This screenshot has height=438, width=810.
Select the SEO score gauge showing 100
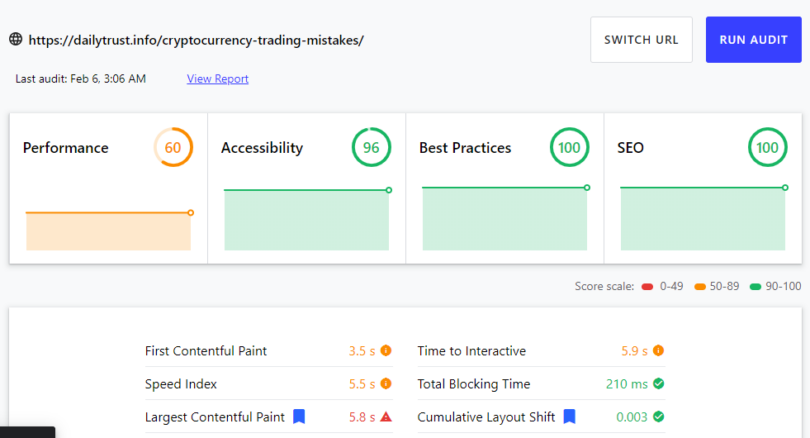tap(767, 147)
